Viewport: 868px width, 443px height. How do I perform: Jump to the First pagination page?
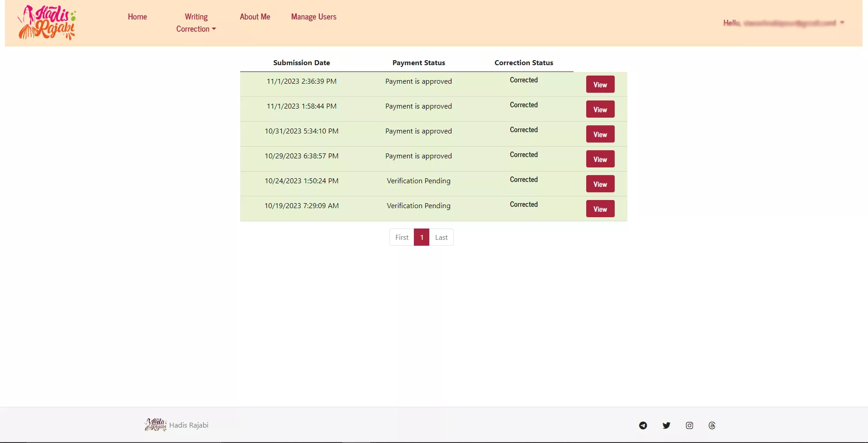(x=402, y=237)
